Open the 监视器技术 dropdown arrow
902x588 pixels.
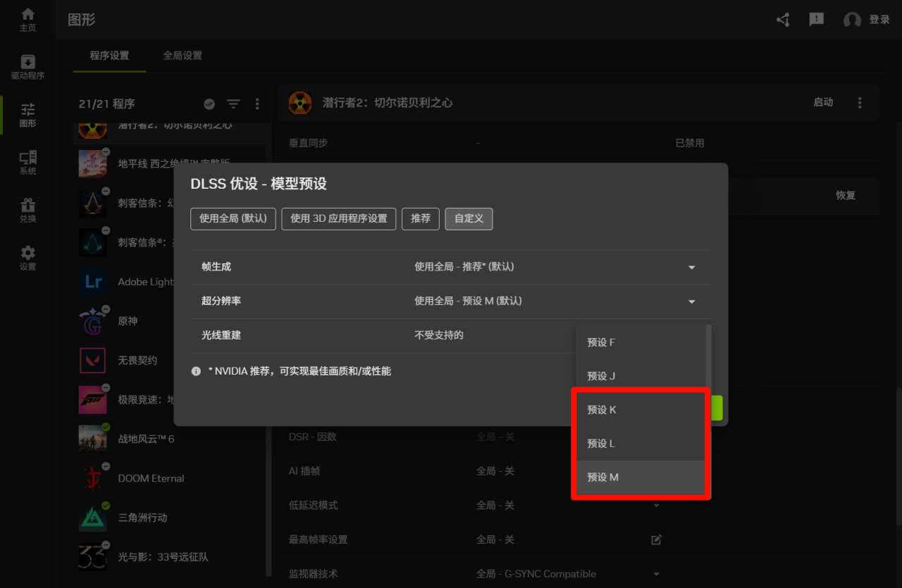[x=656, y=574]
